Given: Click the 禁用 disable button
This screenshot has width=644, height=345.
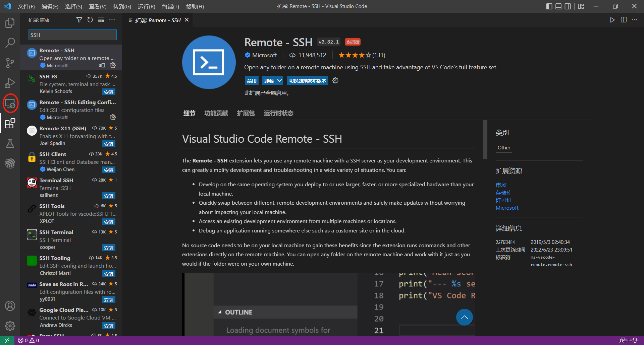Looking at the screenshot, I should point(252,80).
